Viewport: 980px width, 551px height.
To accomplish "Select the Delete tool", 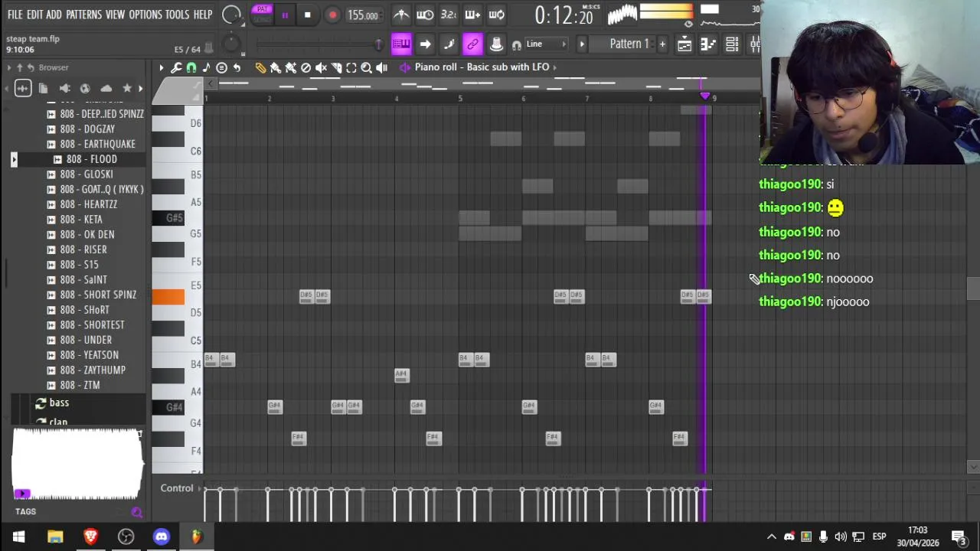I will tap(306, 68).
